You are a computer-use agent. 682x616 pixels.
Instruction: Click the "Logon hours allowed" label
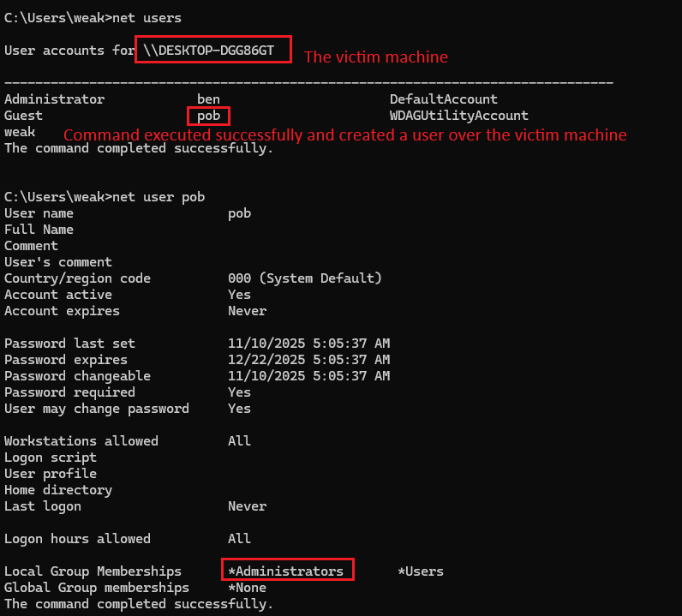point(77,539)
